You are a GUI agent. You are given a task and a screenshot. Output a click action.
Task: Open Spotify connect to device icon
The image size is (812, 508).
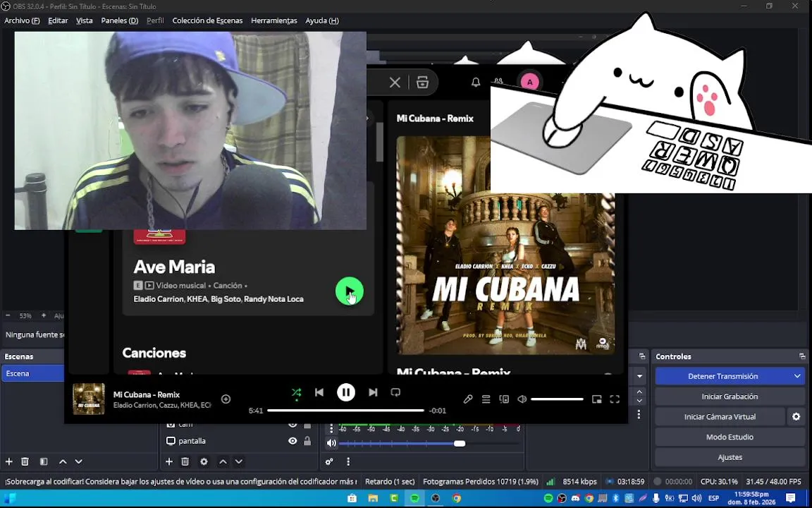[504, 399]
